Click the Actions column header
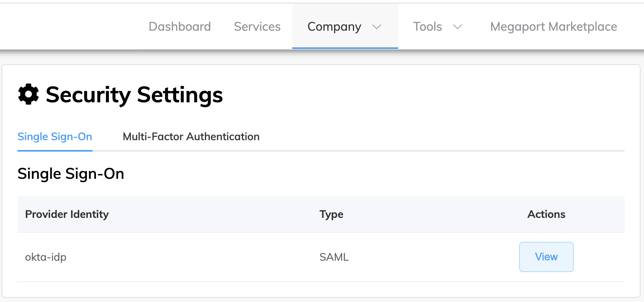This screenshot has height=302, width=644. point(546,214)
